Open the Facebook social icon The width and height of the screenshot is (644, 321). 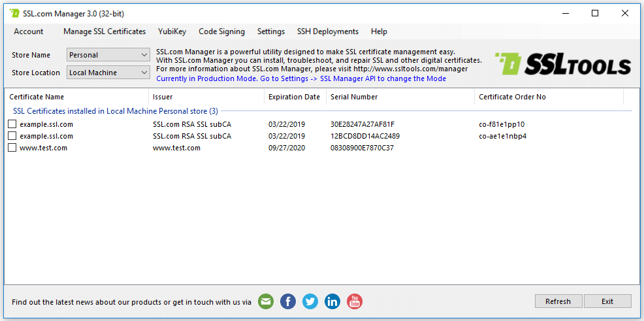288,301
